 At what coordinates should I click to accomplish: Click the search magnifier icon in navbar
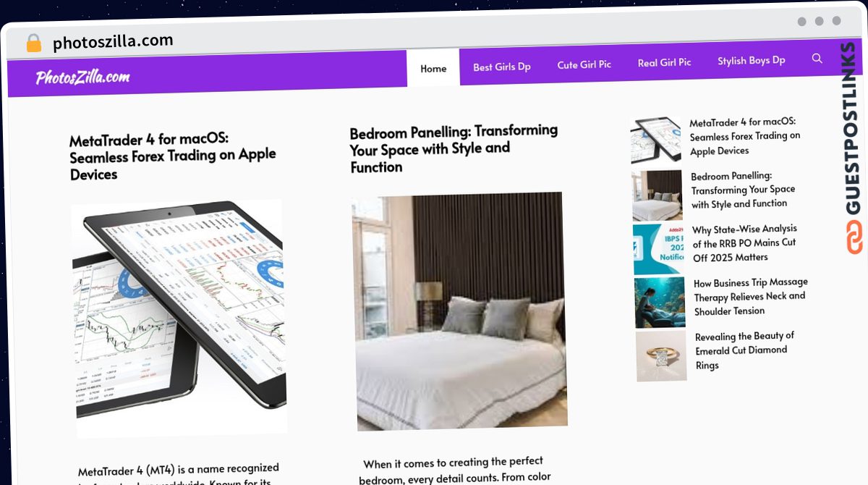tap(817, 59)
